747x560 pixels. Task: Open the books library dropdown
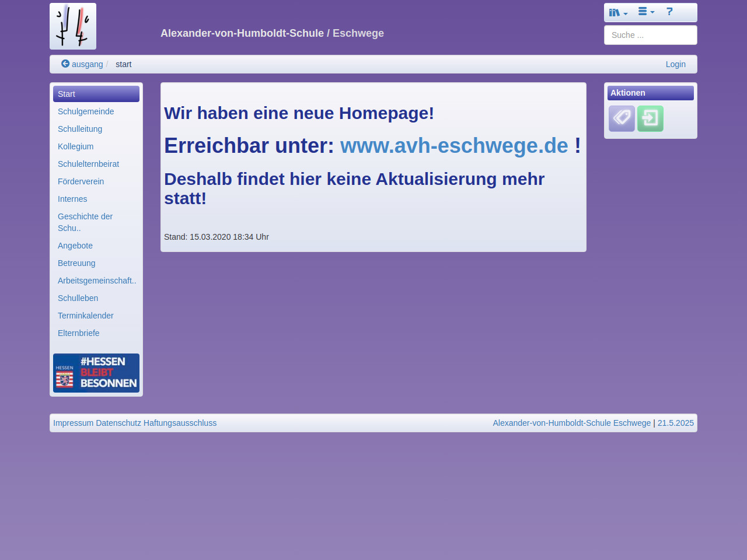(618, 12)
